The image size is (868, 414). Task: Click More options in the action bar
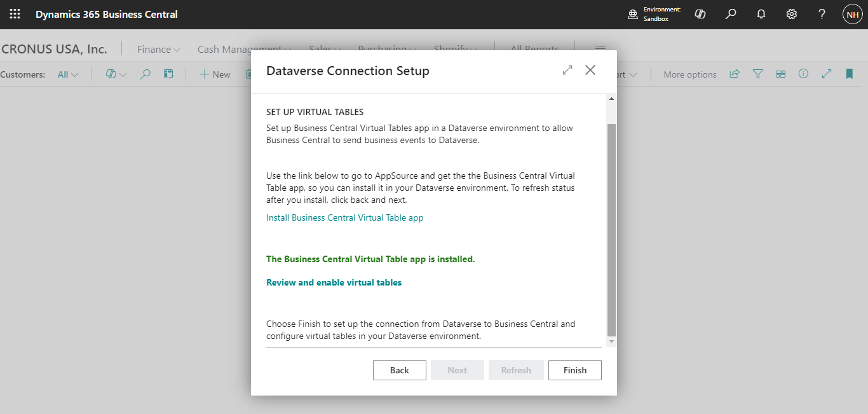coord(689,74)
